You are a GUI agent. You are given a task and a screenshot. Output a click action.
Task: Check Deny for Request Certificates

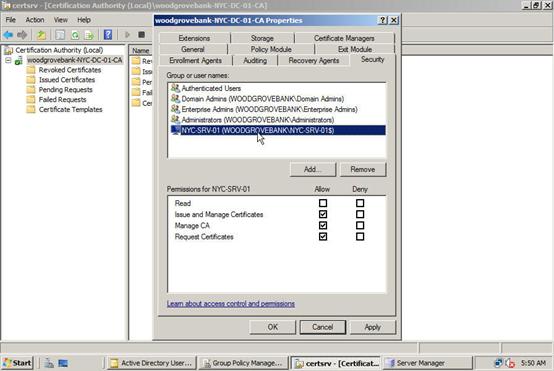click(x=360, y=236)
